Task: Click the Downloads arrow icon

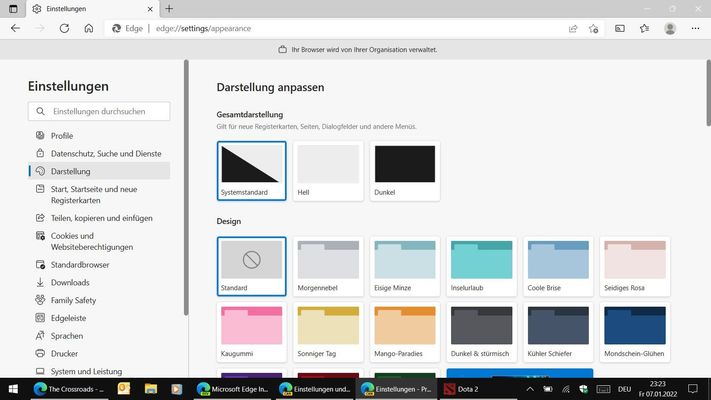Action: pos(40,282)
